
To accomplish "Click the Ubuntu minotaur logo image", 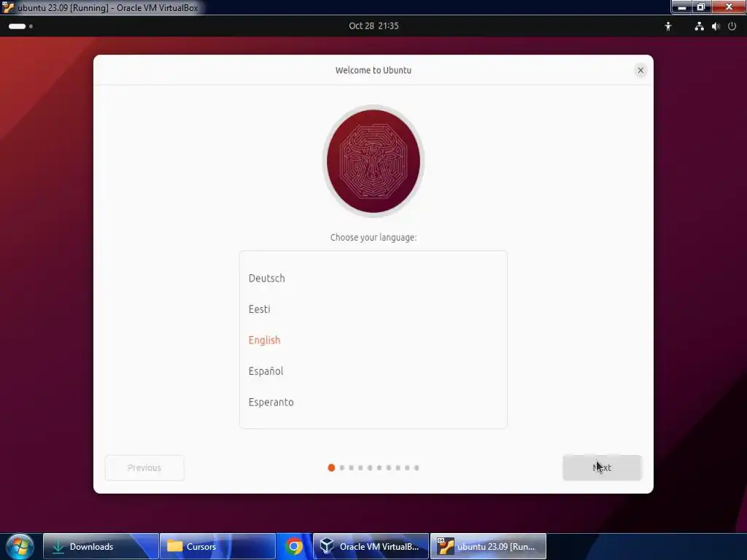I will [373, 161].
